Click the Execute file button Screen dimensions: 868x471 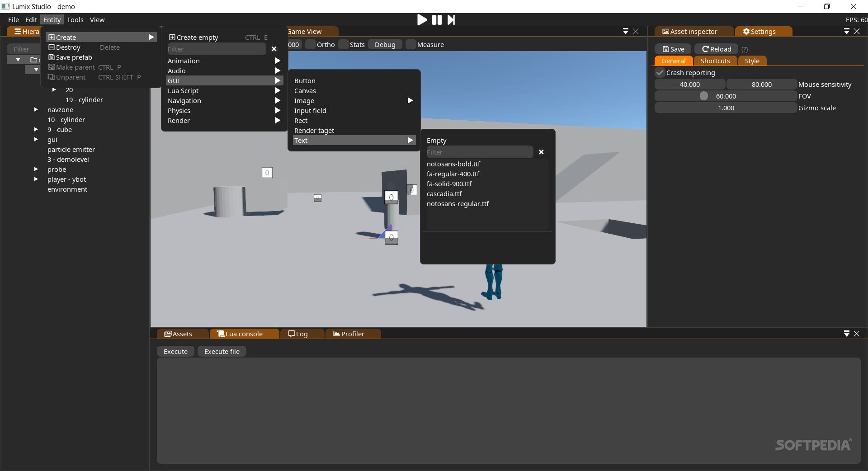pos(222,351)
